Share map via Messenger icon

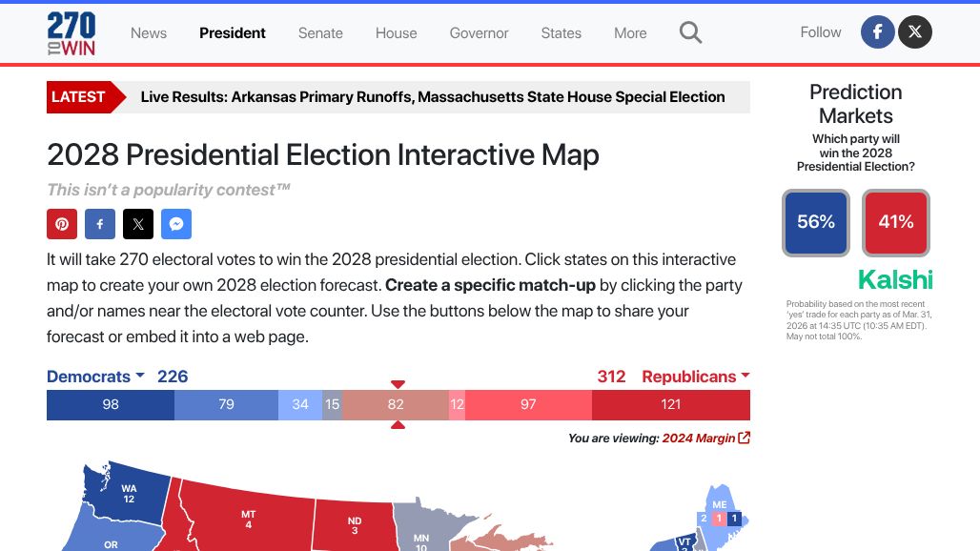point(176,224)
